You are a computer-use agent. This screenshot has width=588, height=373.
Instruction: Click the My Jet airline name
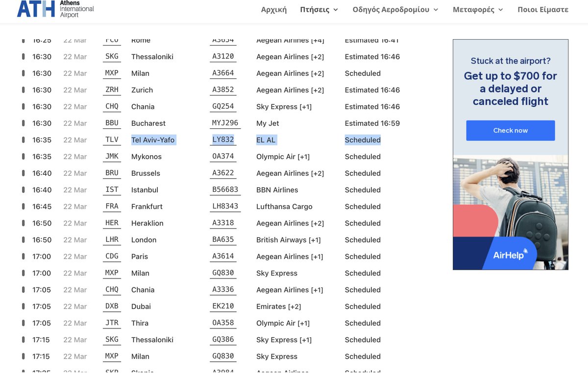(268, 123)
